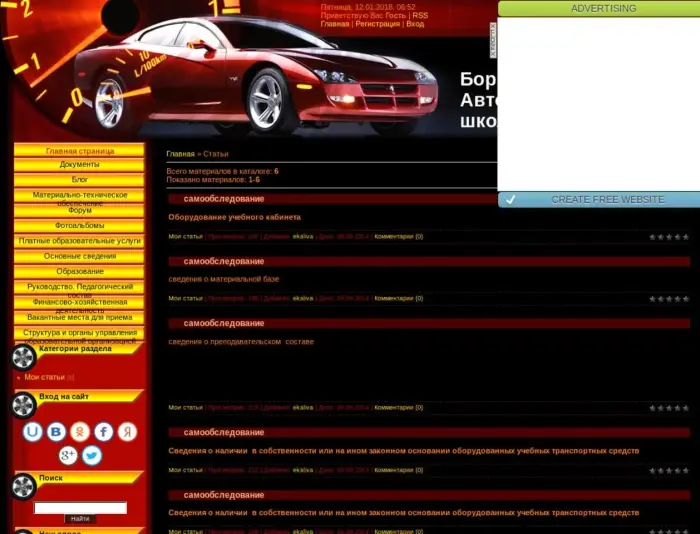Go to the Блог menu item
The image size is (700, 534).
(79, 179)
